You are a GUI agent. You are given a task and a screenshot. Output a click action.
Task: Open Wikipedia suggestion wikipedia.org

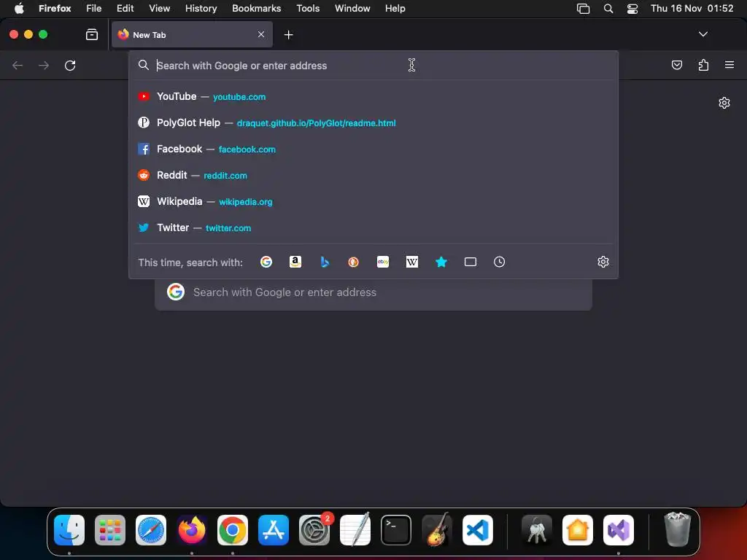pyautogui.click(x=373, y=201)
